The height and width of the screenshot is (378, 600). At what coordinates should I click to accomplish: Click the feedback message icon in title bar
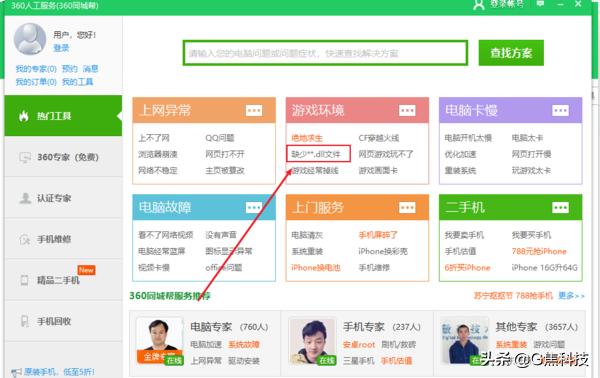(x=540, y=4)
